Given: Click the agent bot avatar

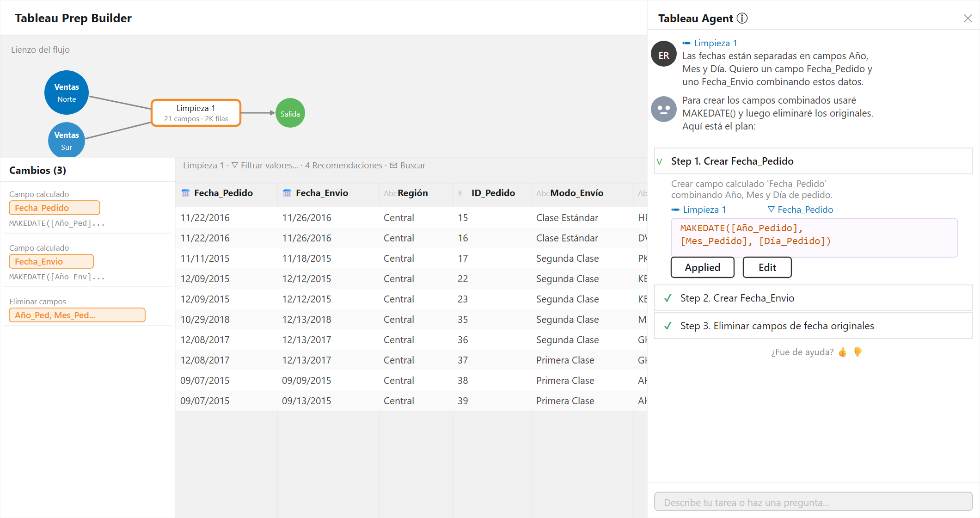Looking at the screenshot, I should (664, 110).
